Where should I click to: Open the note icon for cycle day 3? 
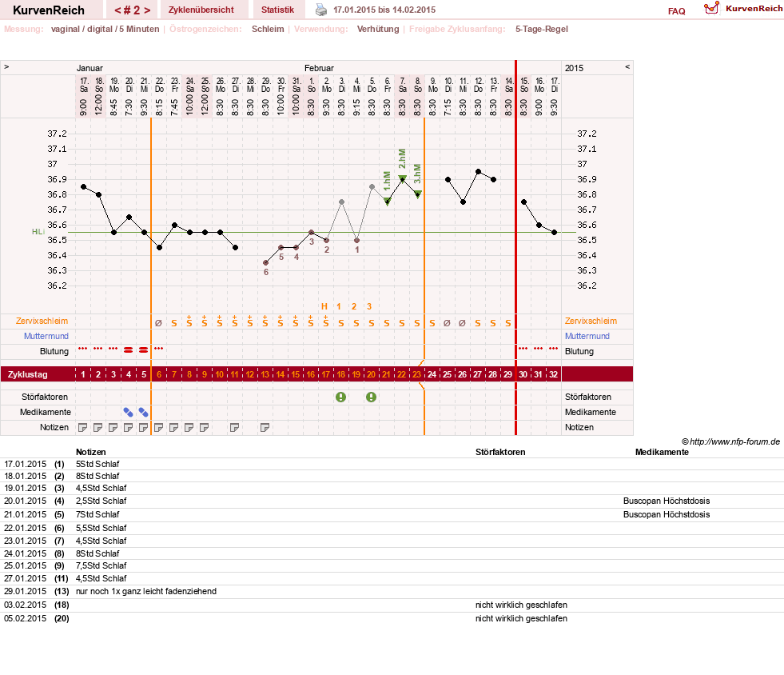(x=113, y=427)
